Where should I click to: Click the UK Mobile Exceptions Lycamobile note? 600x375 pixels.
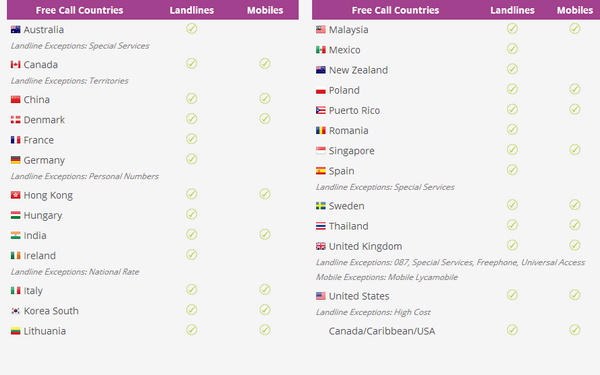pos(386,277)
